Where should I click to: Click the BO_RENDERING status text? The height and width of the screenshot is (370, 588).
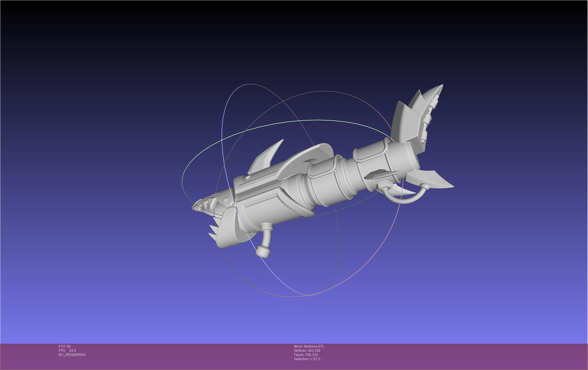click(72, 355)
